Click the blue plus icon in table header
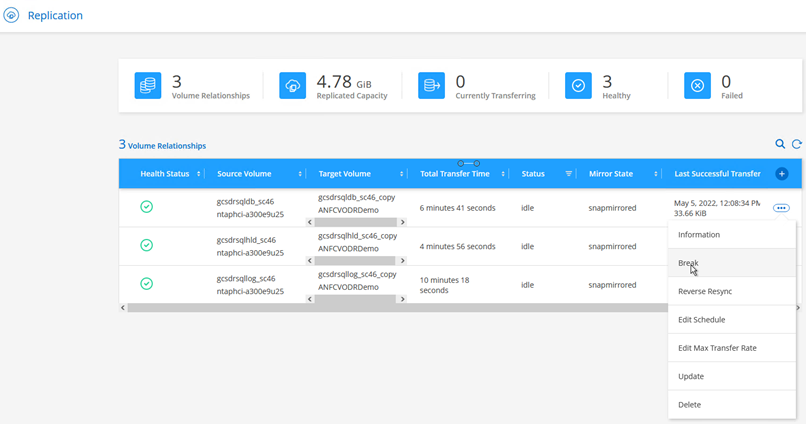Image resolution: width=806 pixels, height=424 pixels. (x=782, y=174)
